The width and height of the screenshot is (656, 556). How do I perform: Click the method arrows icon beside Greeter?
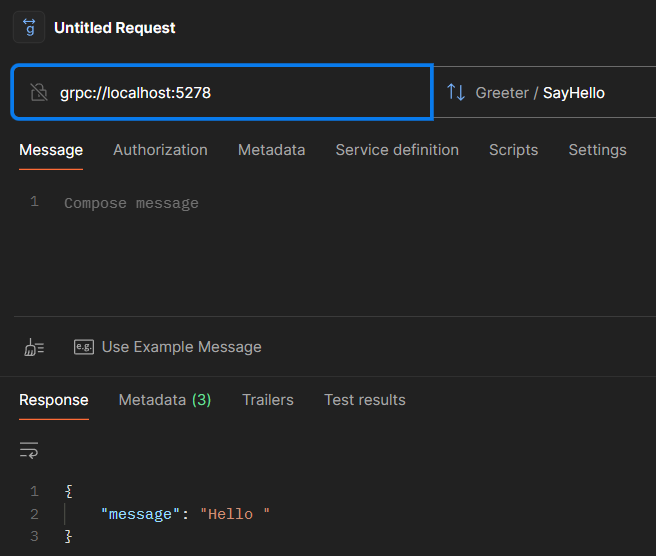456,93
